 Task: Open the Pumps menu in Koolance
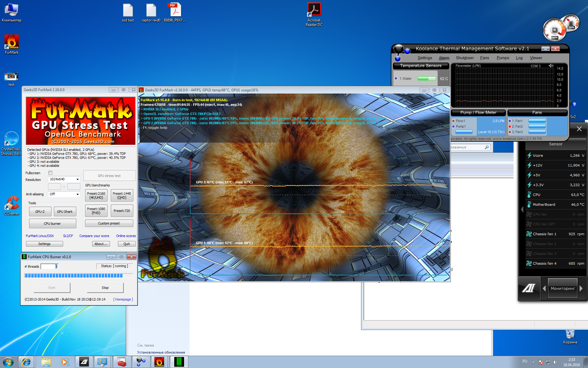[x=503, y=58]
